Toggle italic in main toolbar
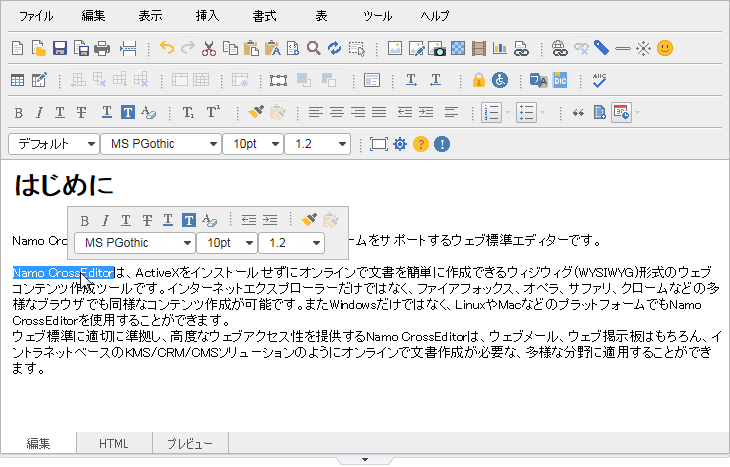This screenshot has width=730, height=467. tap(40, 112)
